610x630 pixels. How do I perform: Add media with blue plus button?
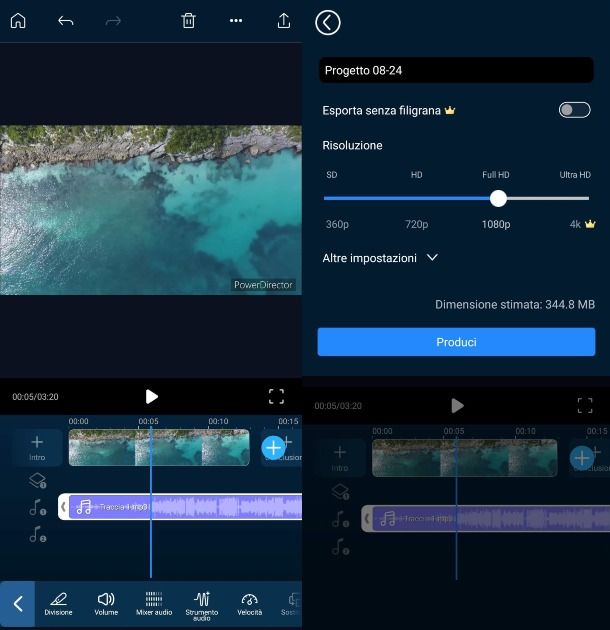tap(273, 448)
